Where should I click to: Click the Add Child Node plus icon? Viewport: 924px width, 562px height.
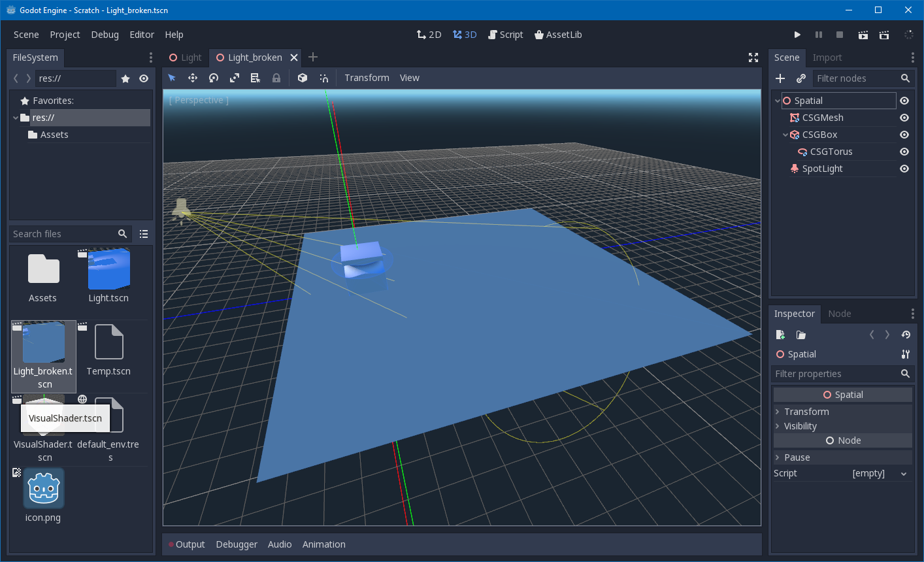[780, 78]
